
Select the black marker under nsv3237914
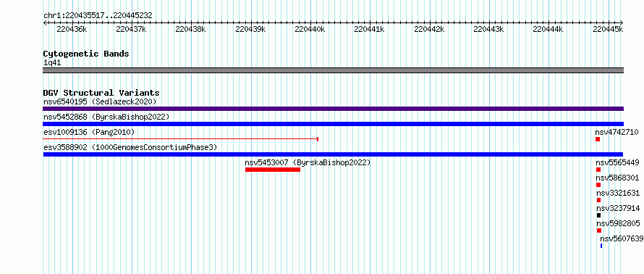pos(599,215)
